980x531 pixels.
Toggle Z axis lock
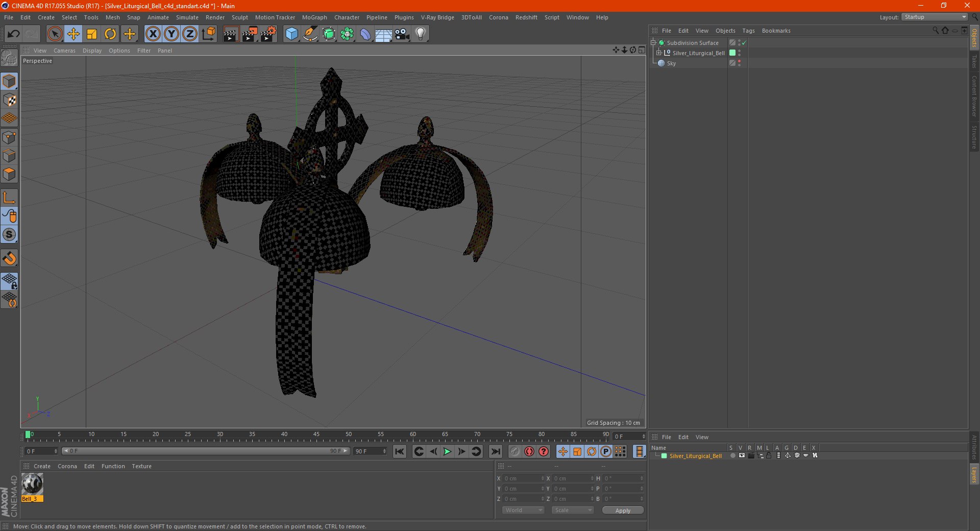click(x=190, y=34)
